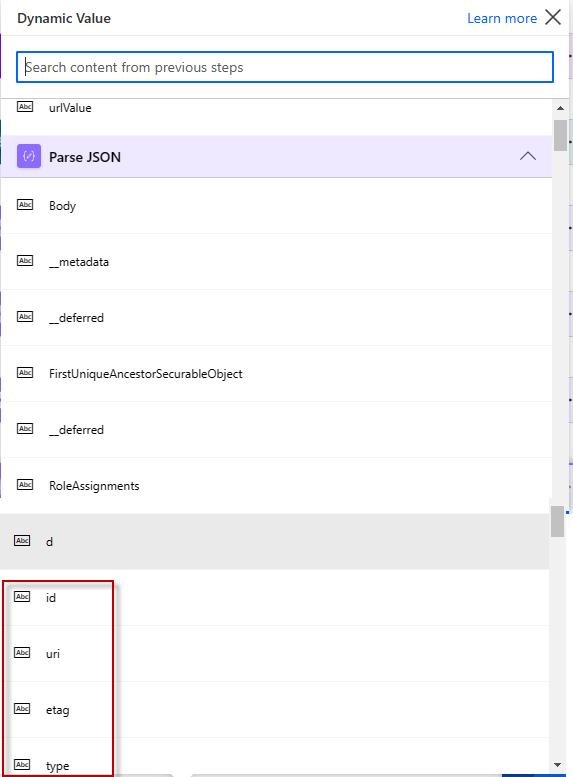Screen dimensions: 573x777
Task: Select the highlighted d dynamic value
Action: 274,542
